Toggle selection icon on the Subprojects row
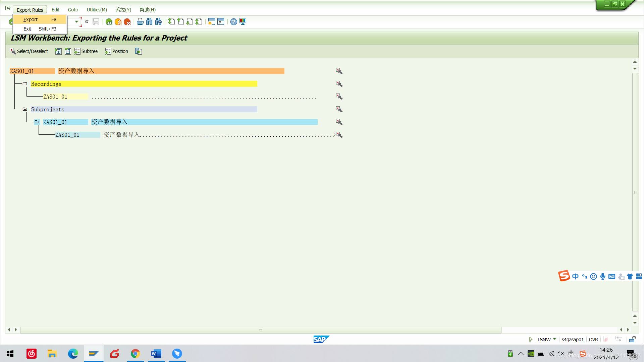This screenshot has height=362, width=644. click(339, 109)
